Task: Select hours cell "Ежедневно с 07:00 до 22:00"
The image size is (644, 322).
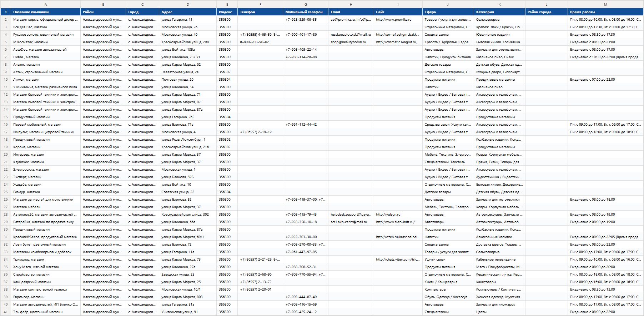Action: tap(605, 80)
